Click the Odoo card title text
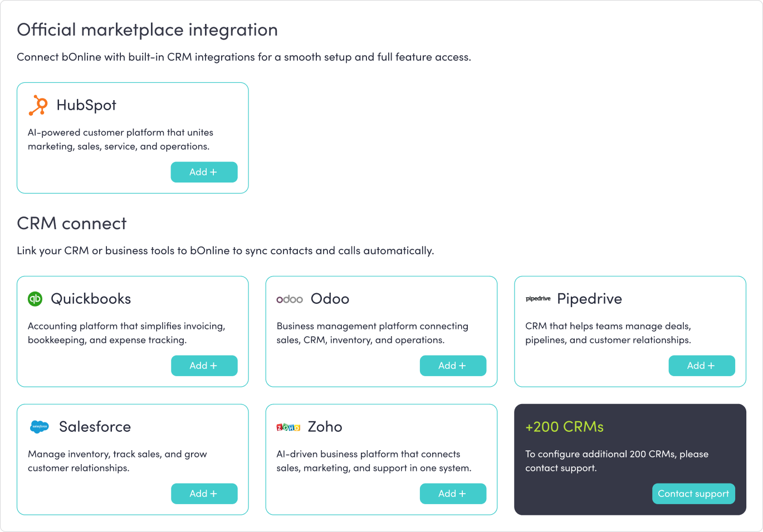763x532 pixels. coord(330,299)
